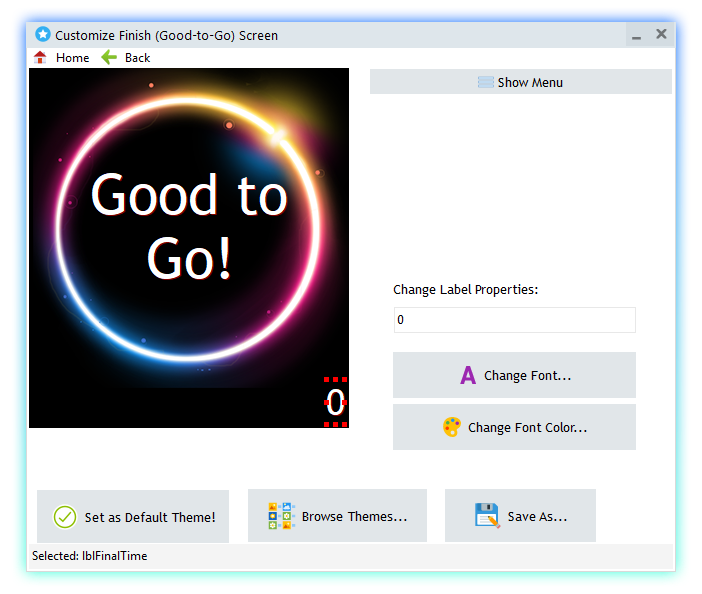Click the green Back arrow icon
The image size is (702, 594).
coord(109,58)
